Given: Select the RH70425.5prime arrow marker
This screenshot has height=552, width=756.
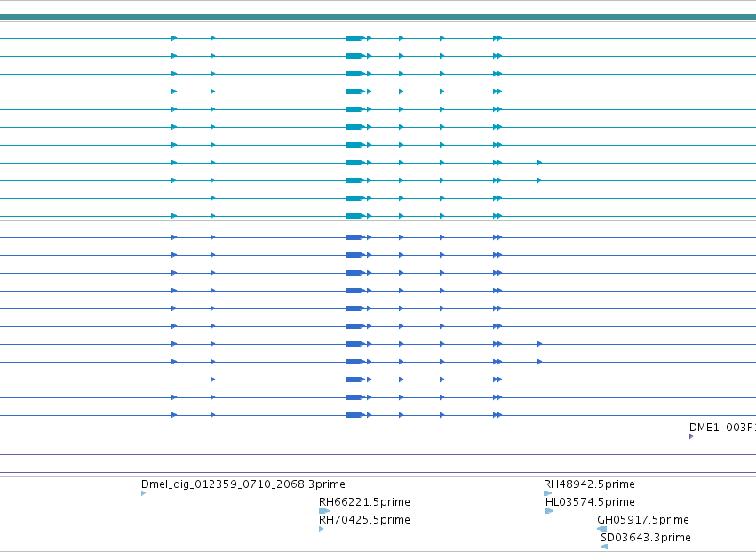Looking at the screenshot, I should (321, 529).
